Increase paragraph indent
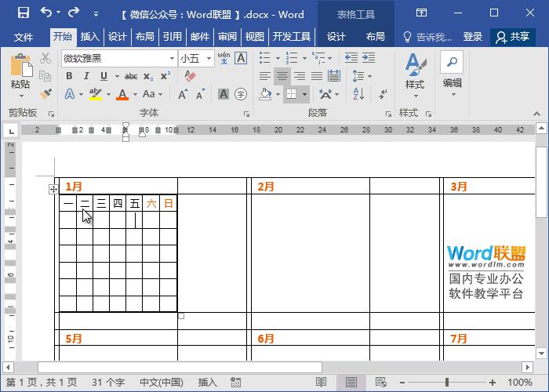The width and height of the screenshot is (549, 392). coord(369,58)
